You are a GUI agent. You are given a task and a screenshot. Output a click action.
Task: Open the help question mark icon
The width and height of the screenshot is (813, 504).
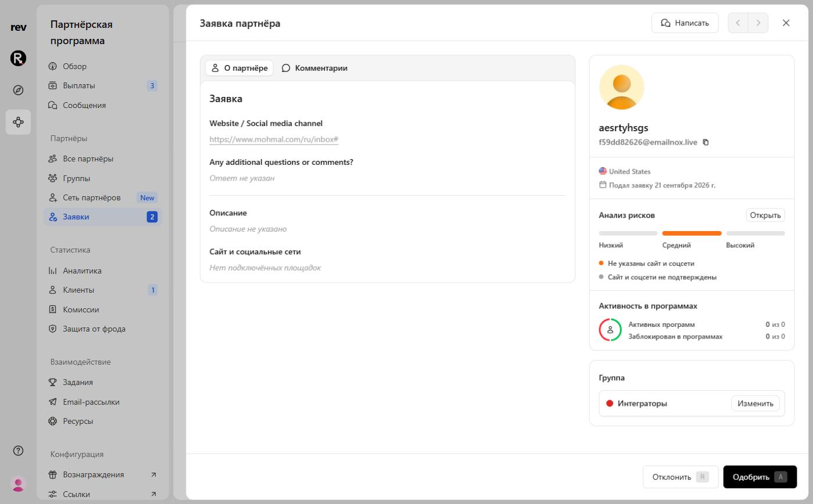point(18,451)
